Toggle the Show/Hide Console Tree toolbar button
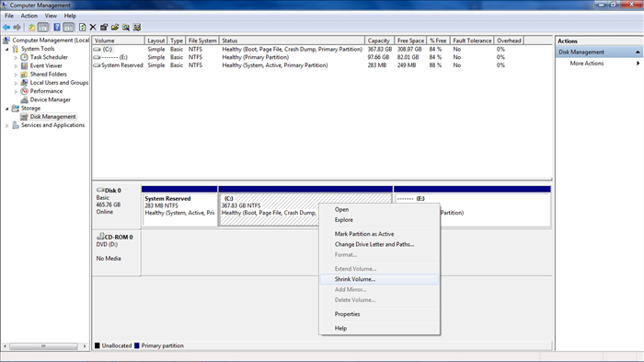 (x=43, y=27)
